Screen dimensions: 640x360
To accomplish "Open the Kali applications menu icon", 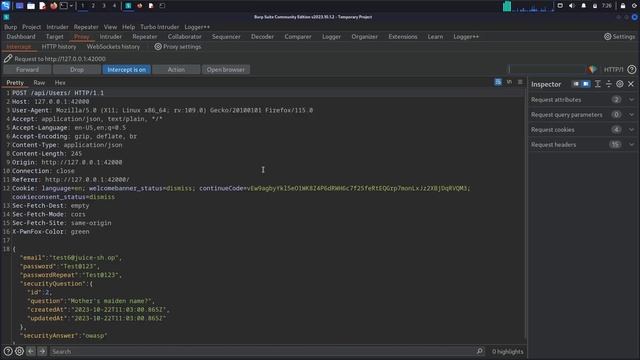I will pyautogui.click(x=5, y=6).
